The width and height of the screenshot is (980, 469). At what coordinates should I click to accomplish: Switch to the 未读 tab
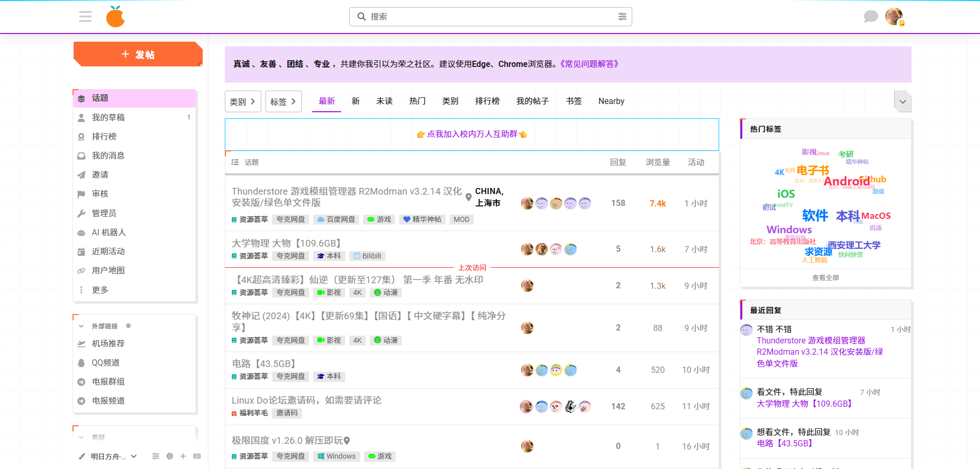point(384,101)
